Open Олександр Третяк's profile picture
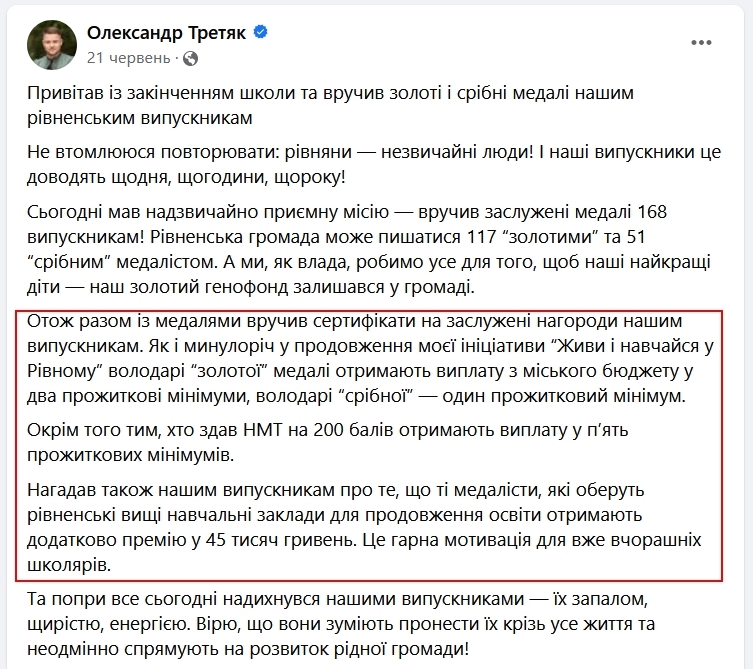753x669 pixels. coord(50,44)
